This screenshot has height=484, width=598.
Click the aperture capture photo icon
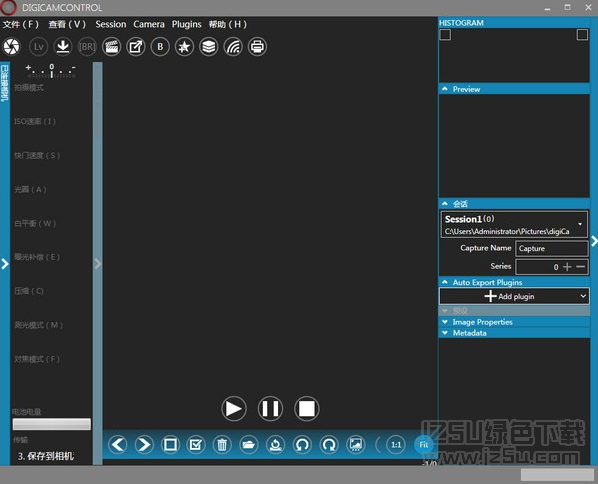point(11,47)
